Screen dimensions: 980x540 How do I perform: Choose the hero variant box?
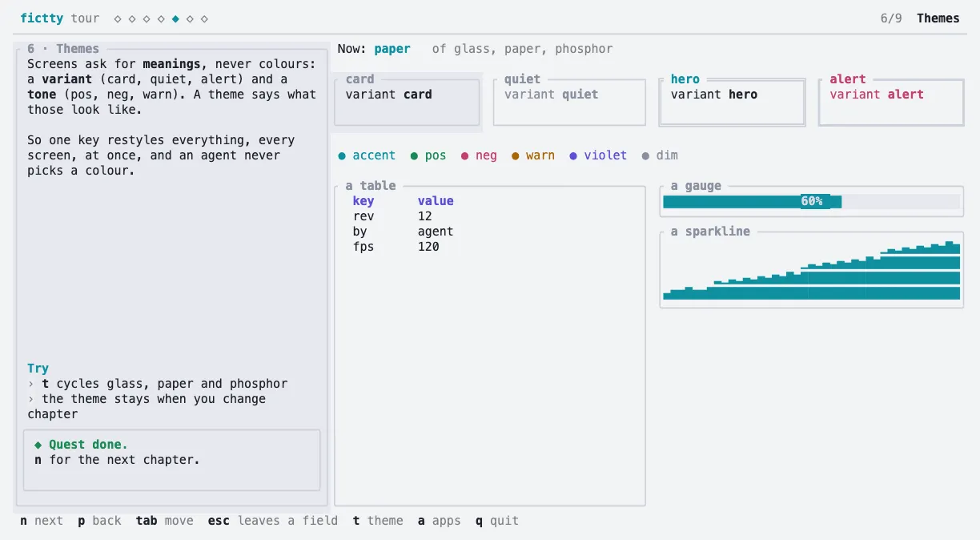point(732,102)
